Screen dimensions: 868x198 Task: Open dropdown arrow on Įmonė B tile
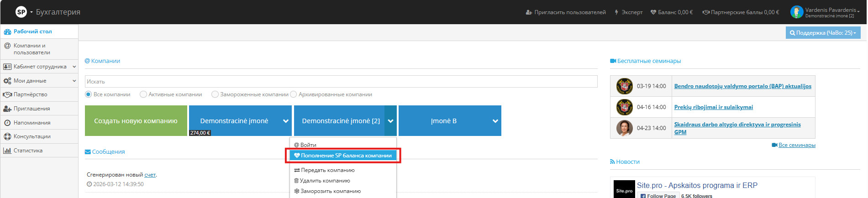pyautogui.click(x=495, y=121)
